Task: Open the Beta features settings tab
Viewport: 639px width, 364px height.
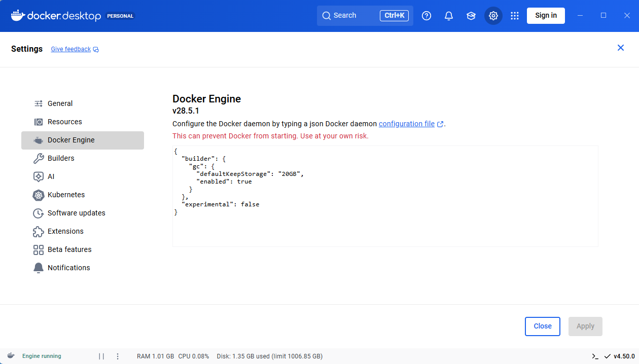Action: pyautogui.click(x=83, y=249)
